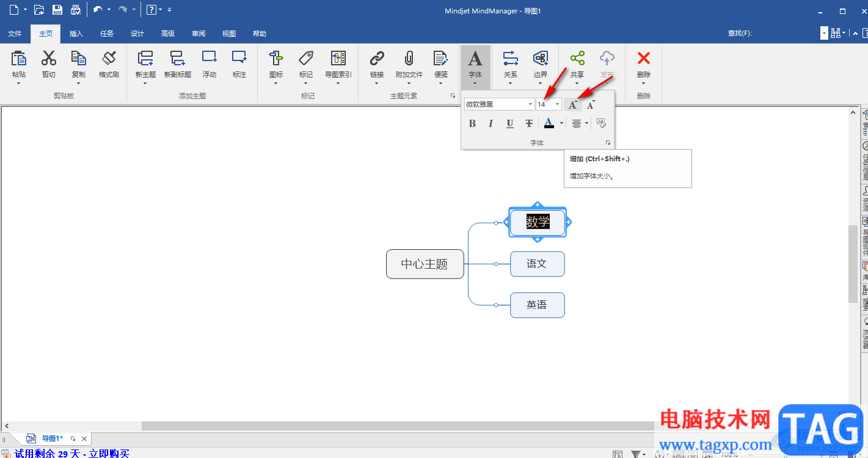Screen dimensions: 868x458
Task: Open the 文件 menu
Action: pyautogui.click(x=15, y=34)
